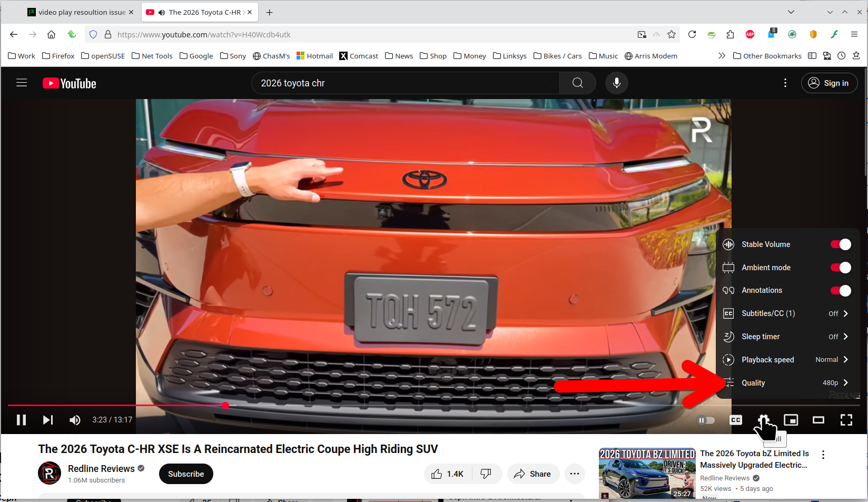Toggle the autoplay switch
The height and width of the screenshot is (502, 868).
[706, 420]
